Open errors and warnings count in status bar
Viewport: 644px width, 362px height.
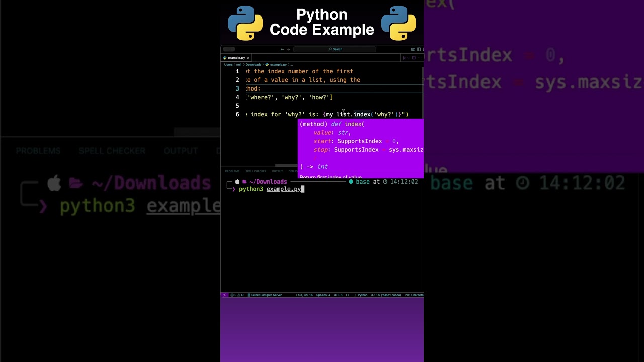(x=237, y=295)
